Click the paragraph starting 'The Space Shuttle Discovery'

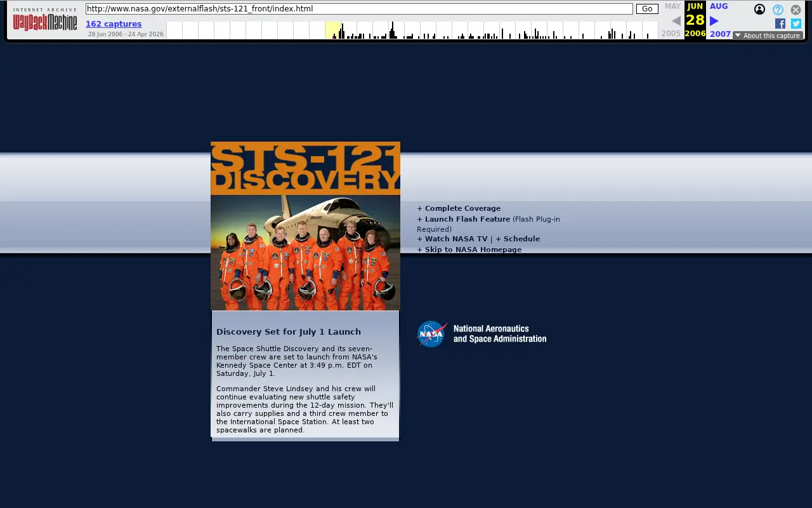pyautogui.click(x=297, y=361)
